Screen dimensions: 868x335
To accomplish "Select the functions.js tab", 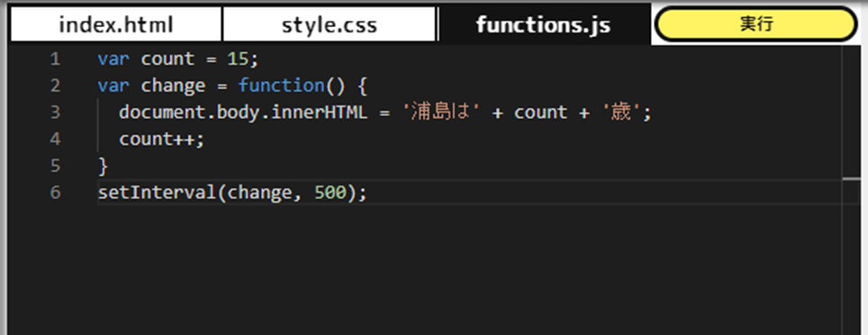I will [543, 24].
